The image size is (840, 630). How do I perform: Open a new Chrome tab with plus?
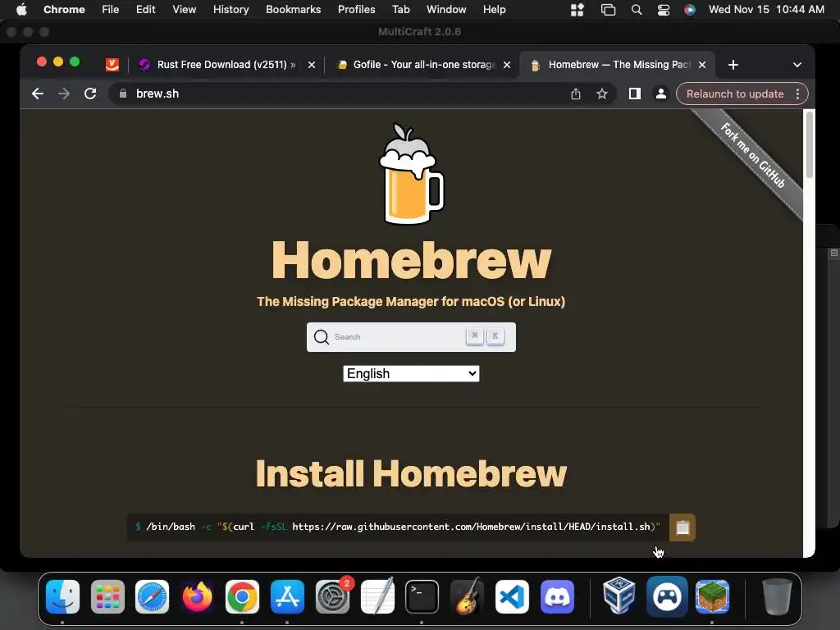click(733, 65)
